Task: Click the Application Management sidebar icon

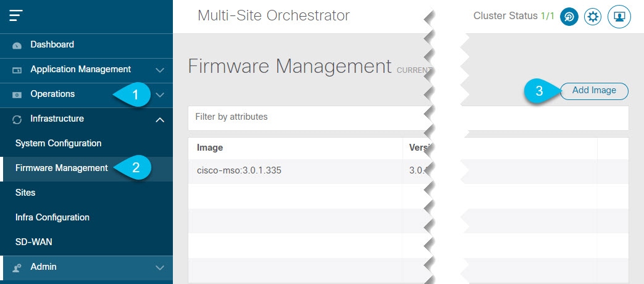Action: tap(17, 70)
